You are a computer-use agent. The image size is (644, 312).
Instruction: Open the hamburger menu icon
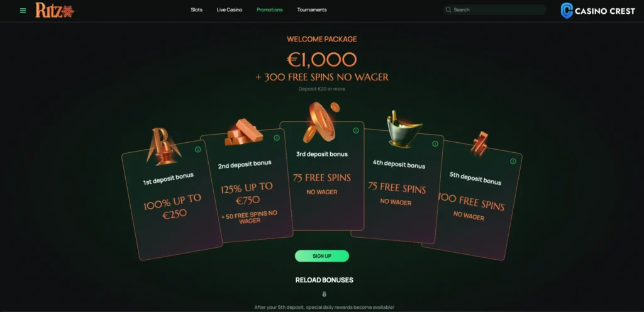click(x=23, y=11)
